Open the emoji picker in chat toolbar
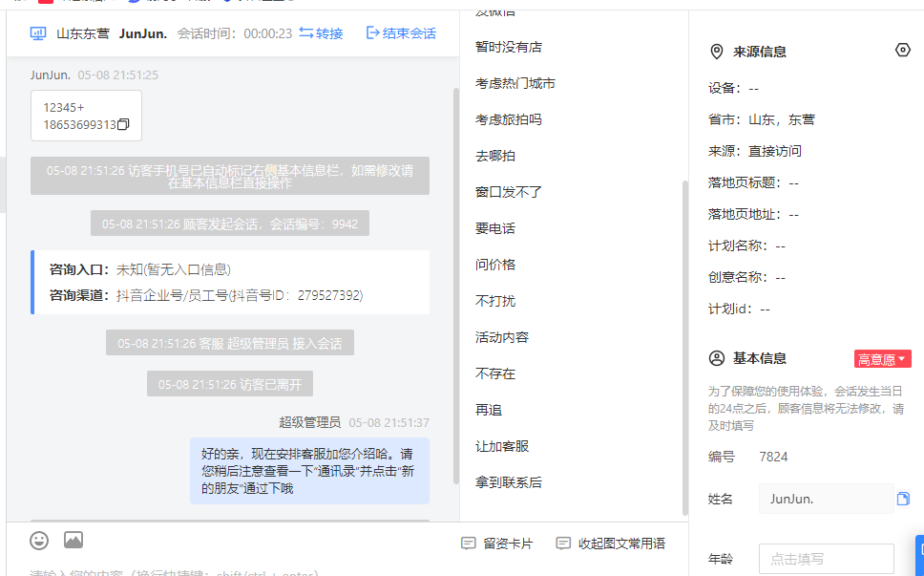Image resolution: width=924 pixels, height=576 pixels. pos(39,540)
